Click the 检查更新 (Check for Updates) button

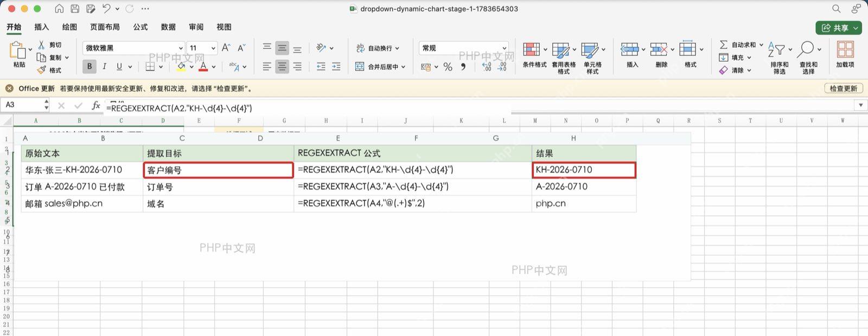[x=844, y=88]
